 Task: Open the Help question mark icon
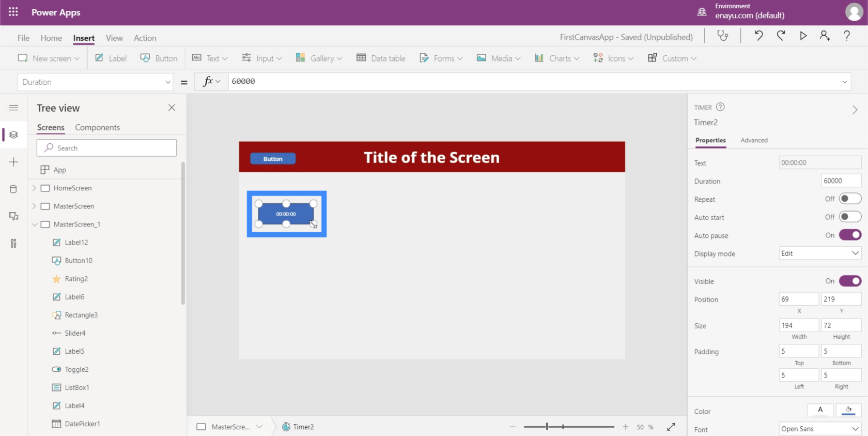(847, 36)
